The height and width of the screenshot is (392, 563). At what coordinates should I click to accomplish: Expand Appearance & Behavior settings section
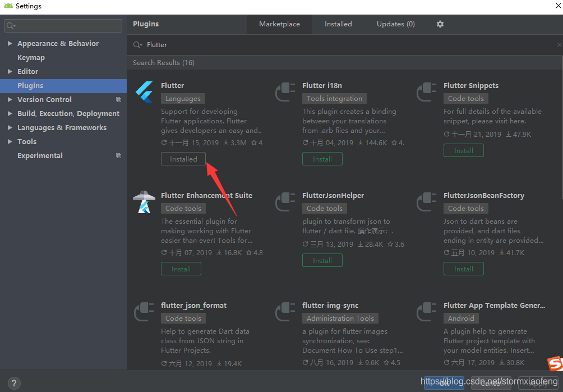(10, 43)
